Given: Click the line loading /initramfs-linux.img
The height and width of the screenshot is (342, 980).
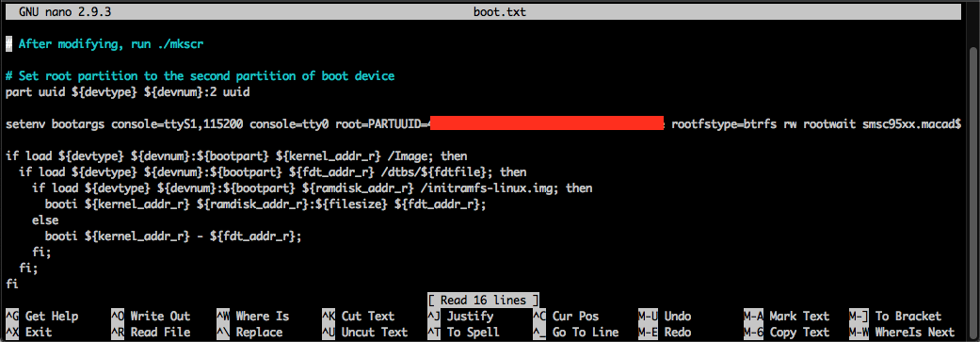Looking at the screenshot, I should tap(312, 188).
